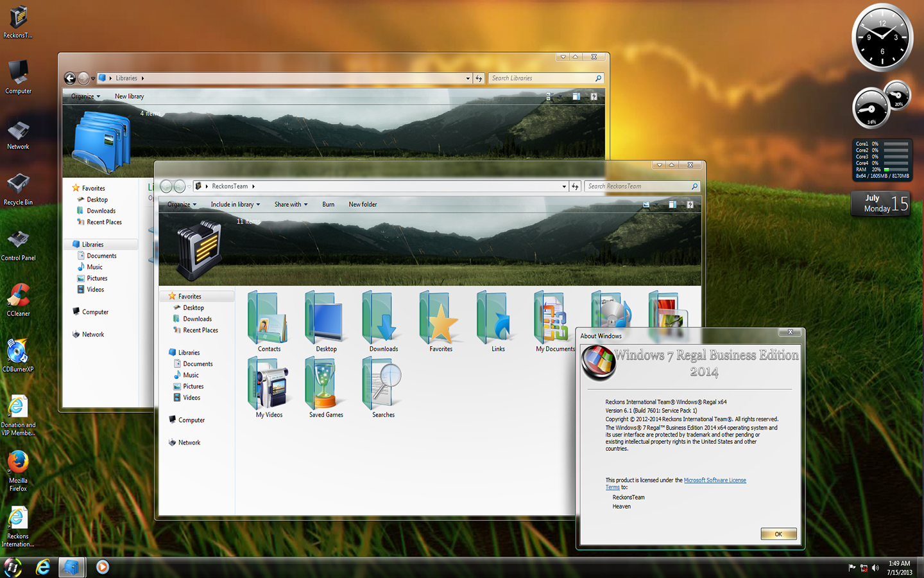Click the Help question mark in the toolbar
The height and width of the screenshot is (578, 924).
click(690, 204)
